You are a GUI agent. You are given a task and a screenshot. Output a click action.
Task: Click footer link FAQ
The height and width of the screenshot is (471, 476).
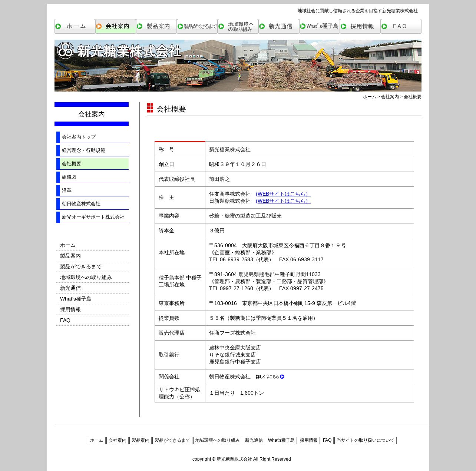click(327, 441)
